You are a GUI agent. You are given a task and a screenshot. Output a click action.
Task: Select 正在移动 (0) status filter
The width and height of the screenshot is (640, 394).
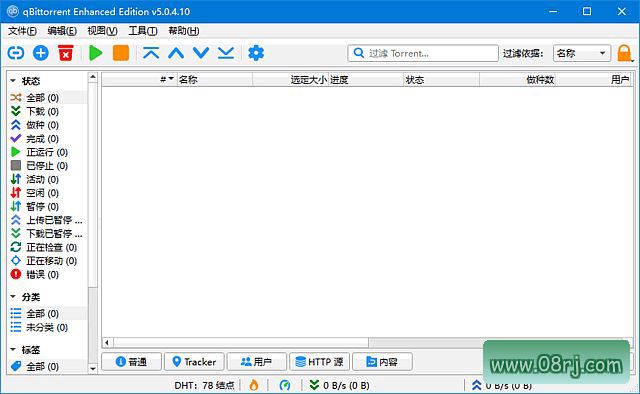(47, 260)
